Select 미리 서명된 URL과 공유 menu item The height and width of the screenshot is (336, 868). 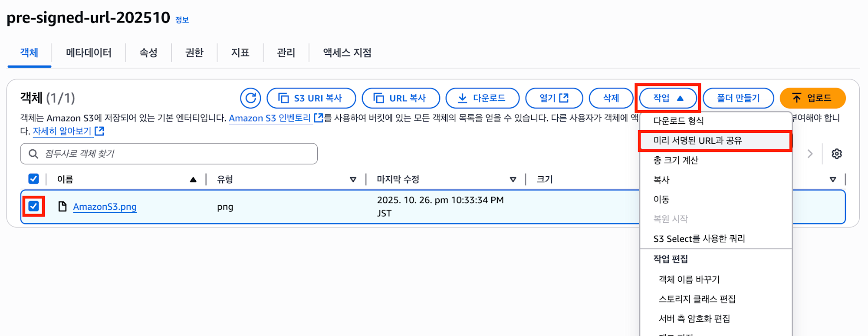[697, 141]
